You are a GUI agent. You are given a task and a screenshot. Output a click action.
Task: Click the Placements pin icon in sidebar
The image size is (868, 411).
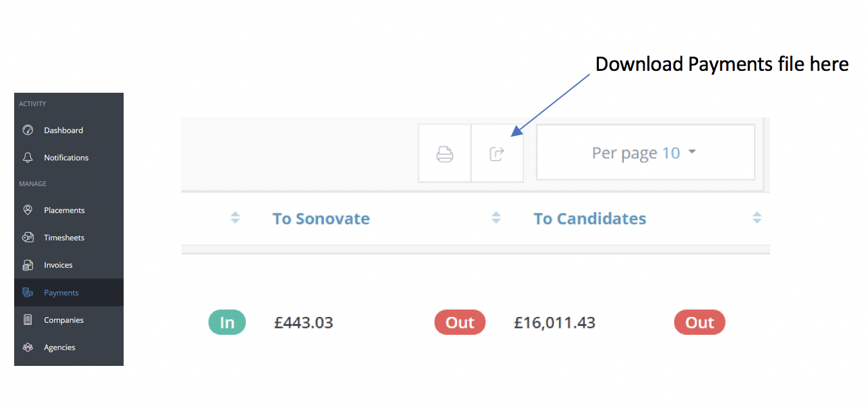[x=28, y=211]
